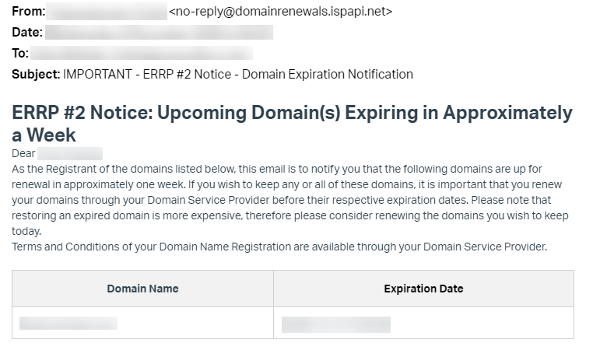Image resolution: width=600 pixels, height=364 pixels.
Task: Click the subject line text starting with IMPORTANT
Action: click(238, 75)
